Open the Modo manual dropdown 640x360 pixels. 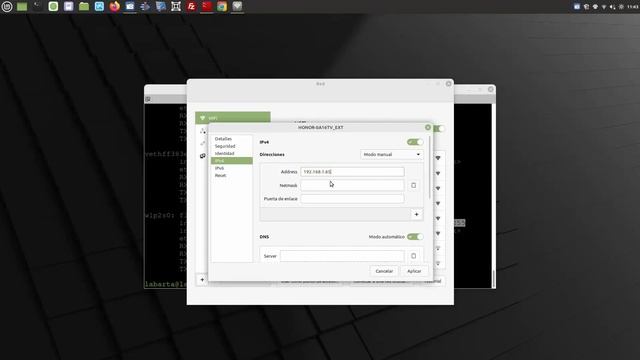coord(391,154)
